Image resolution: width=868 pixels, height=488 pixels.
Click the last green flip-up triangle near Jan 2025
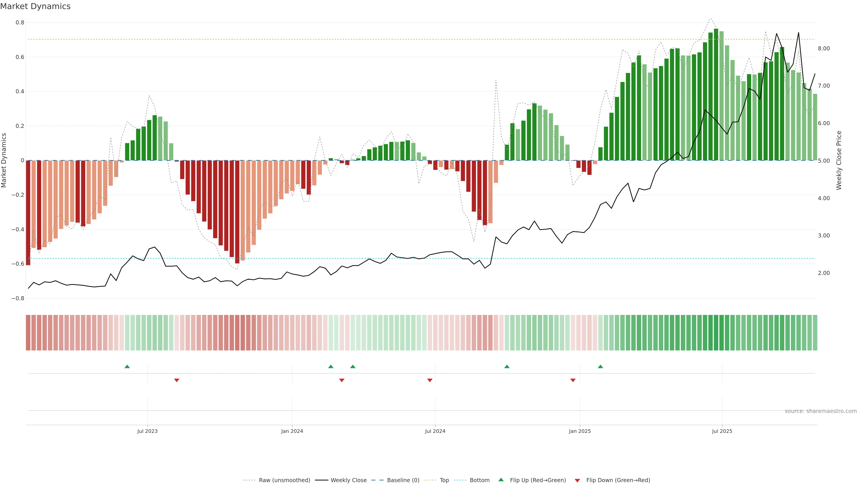600,366
